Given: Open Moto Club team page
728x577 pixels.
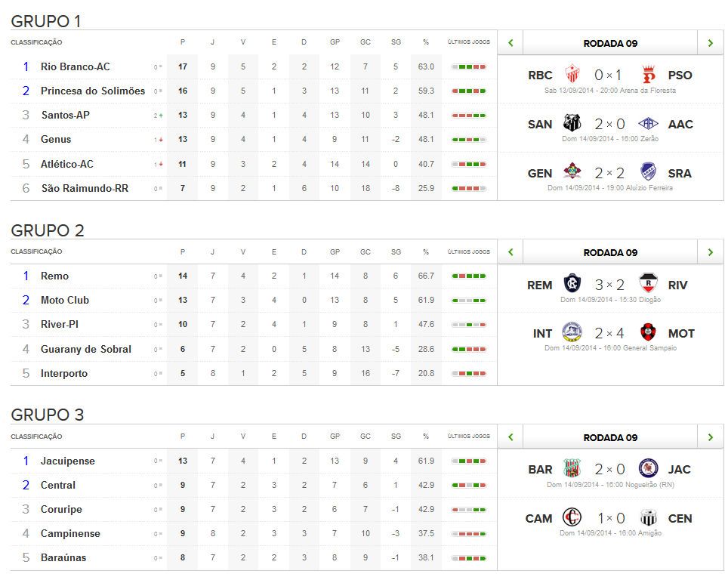Looking at the screenshot, I should [x=65, y=300].
